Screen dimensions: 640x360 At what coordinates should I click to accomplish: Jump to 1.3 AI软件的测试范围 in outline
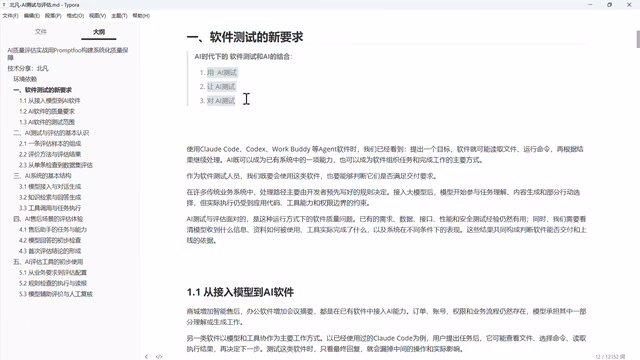(47, 122)
